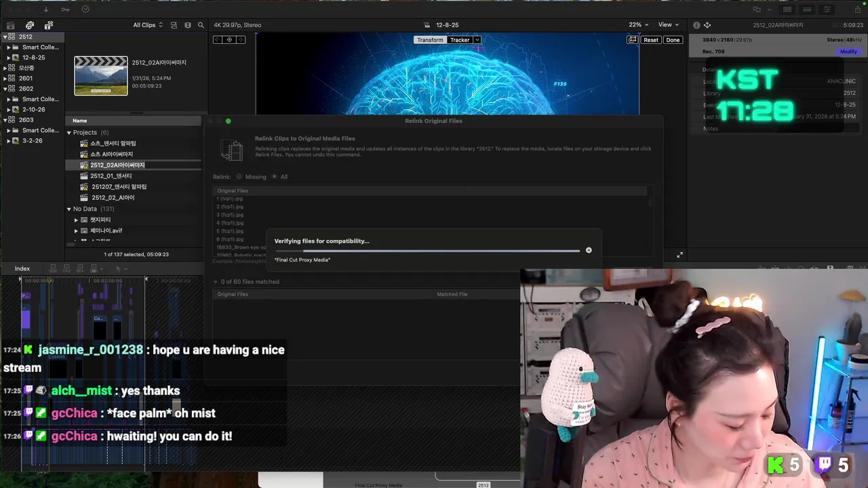Collapse the 2602 library
The height and width of the screenshot is (488, 868).
pyautogui.click(x=5, y=89)
